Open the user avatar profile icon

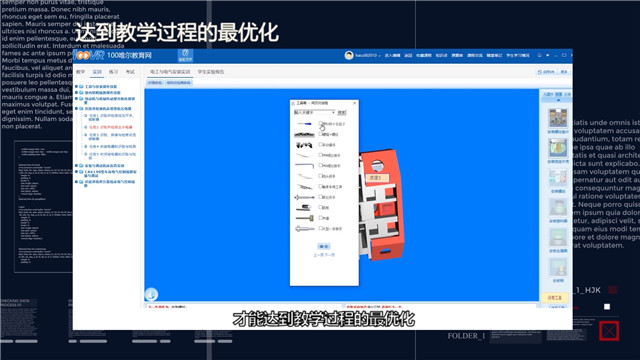(x=349, y=55)
